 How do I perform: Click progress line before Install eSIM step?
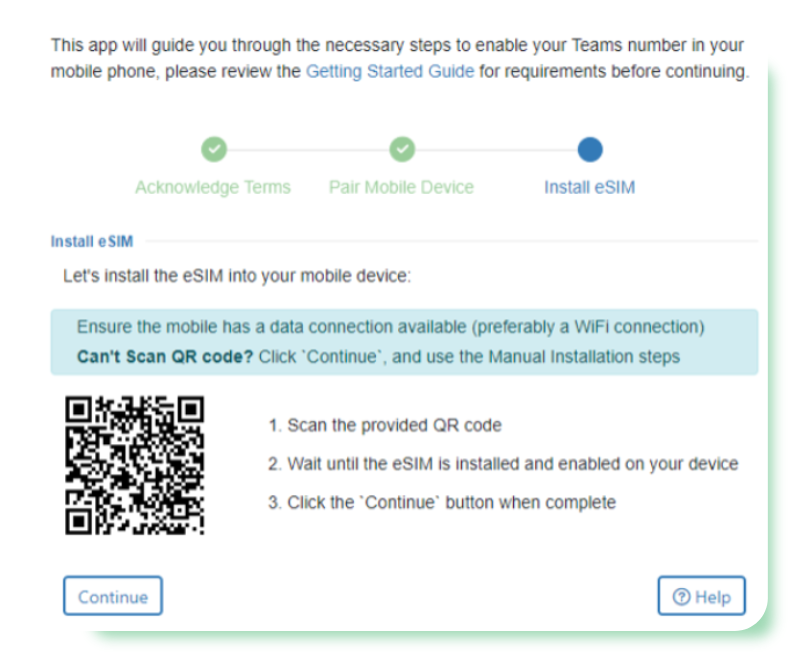496,150
